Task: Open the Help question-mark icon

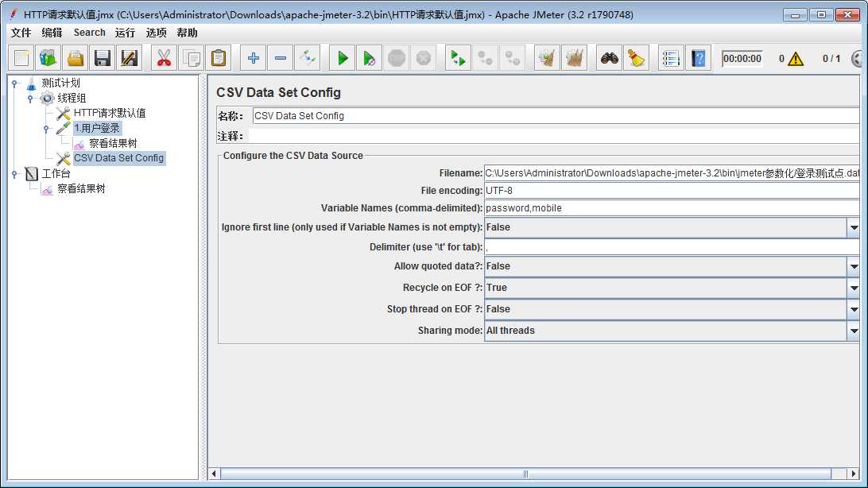Action: pyautogui.click(x=698, y=58)
